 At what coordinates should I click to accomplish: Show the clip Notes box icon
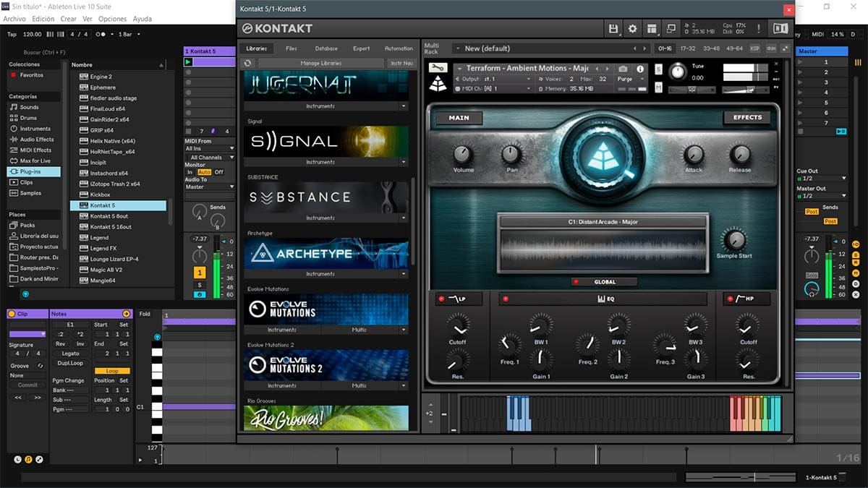click(28, 459)
